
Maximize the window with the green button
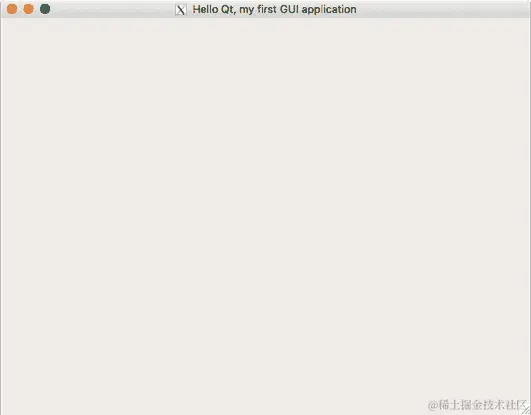[x=45, y=9]
